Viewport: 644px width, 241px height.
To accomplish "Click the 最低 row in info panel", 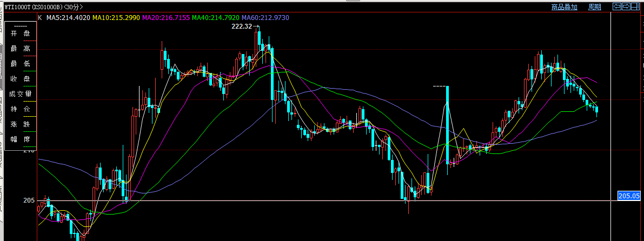I will 20,64.
